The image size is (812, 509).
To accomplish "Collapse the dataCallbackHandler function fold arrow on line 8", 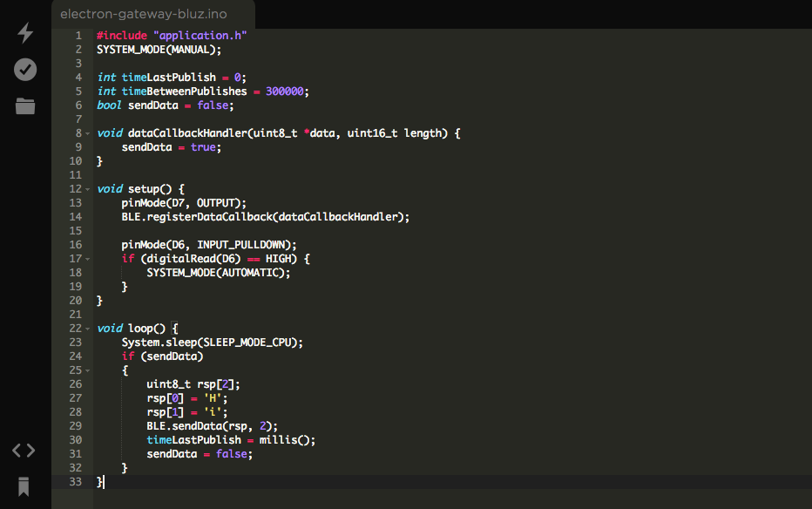I will [87, 133].
